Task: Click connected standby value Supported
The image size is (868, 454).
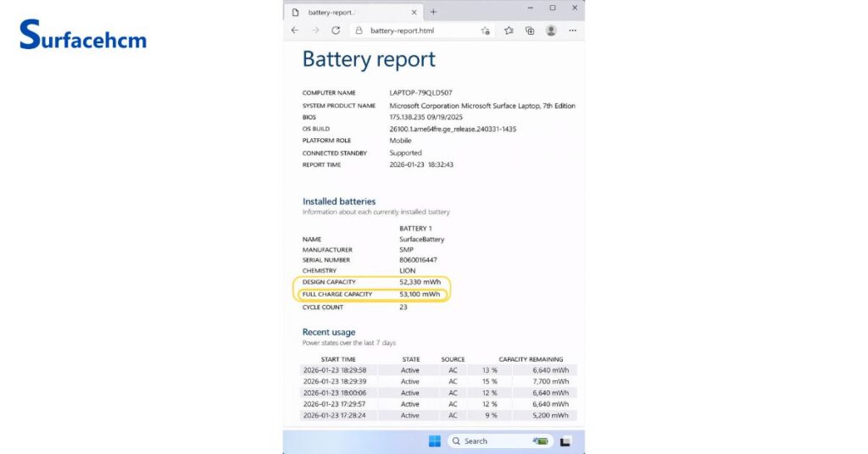Action: click(405, 152)
